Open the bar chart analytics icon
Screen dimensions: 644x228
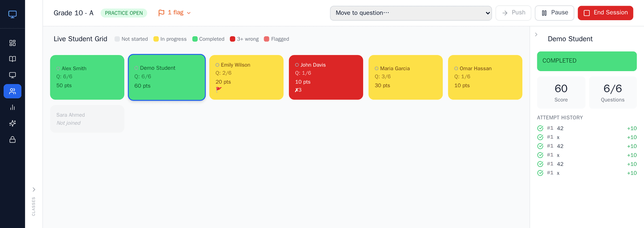[x=12, y=107]
